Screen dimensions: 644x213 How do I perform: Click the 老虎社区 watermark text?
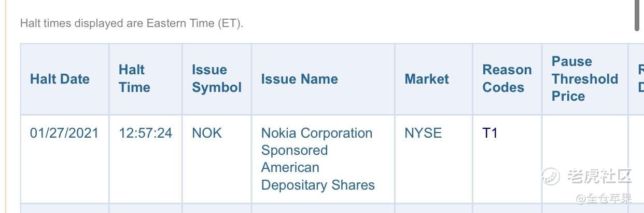tap(599, 176)
